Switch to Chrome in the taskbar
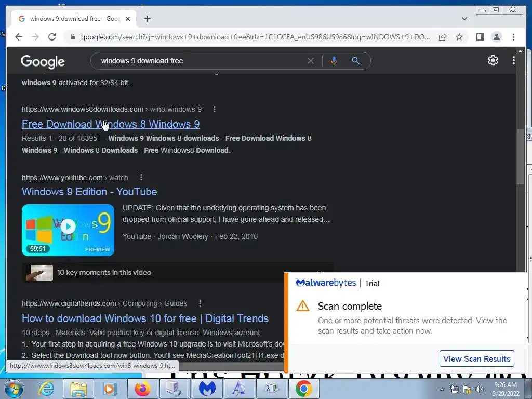The width and height of the screenshot is (532, 399). (x=303, y=389)
